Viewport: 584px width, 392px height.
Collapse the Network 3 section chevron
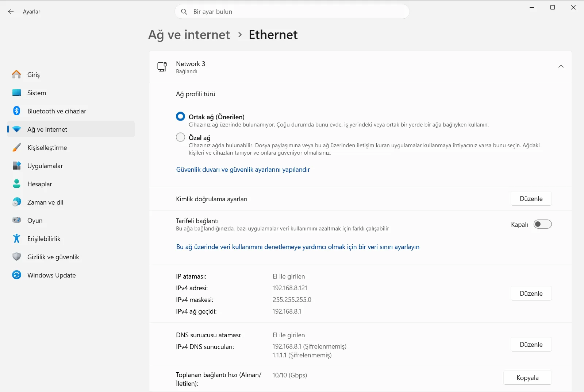561,66
